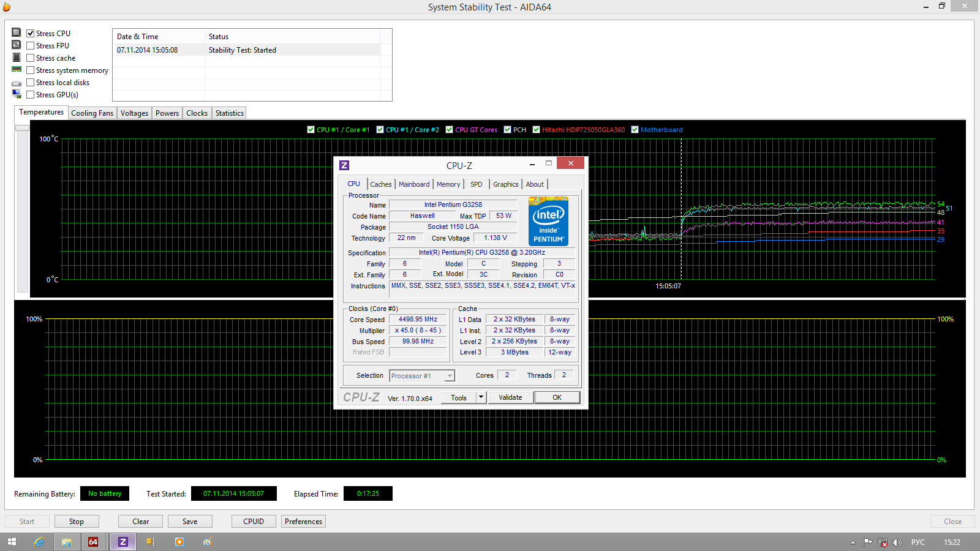Enable the Stress cache checkbox

[x=30, y=58]
